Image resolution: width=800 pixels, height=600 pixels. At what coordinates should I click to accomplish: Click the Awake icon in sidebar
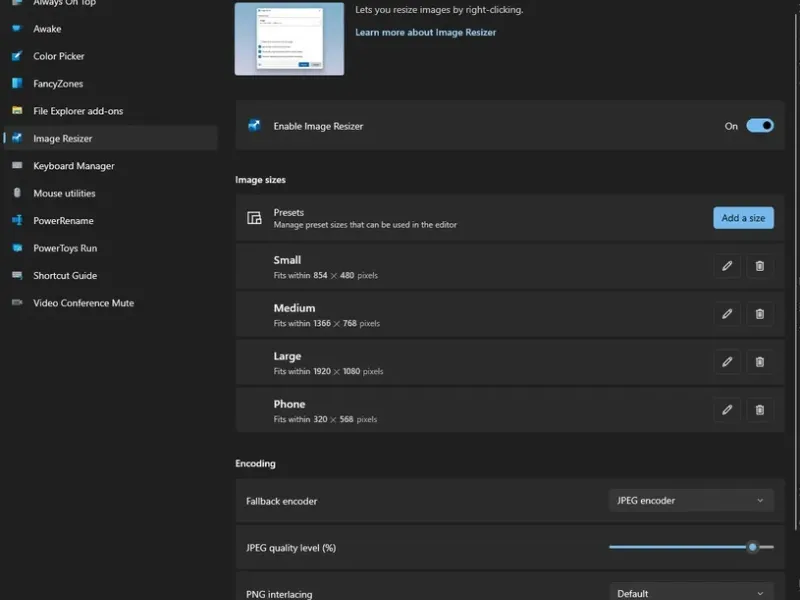click(x=17, y=29)
